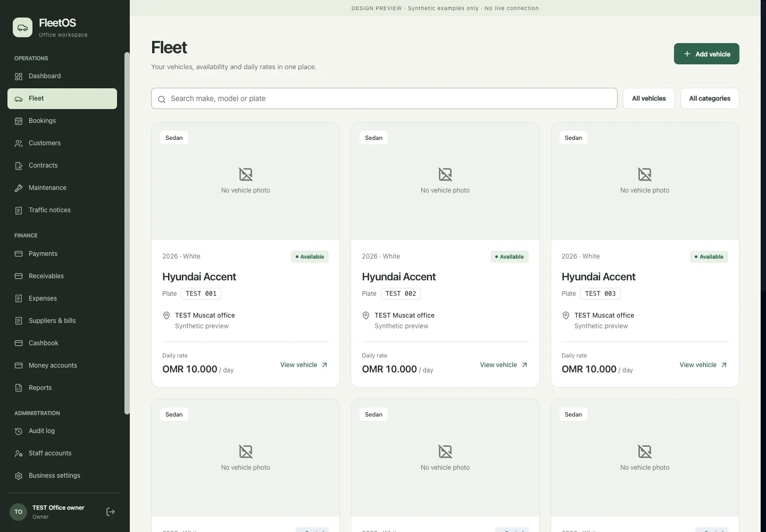Open the Fleet section in the sidebar
766x532 pixels.
(x=62, y=98)
